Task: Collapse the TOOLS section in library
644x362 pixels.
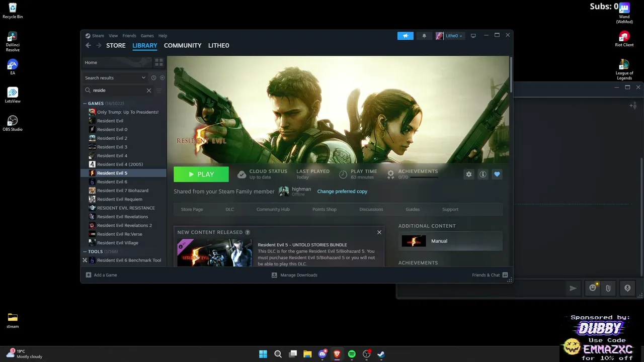Action: coord(85,251)
